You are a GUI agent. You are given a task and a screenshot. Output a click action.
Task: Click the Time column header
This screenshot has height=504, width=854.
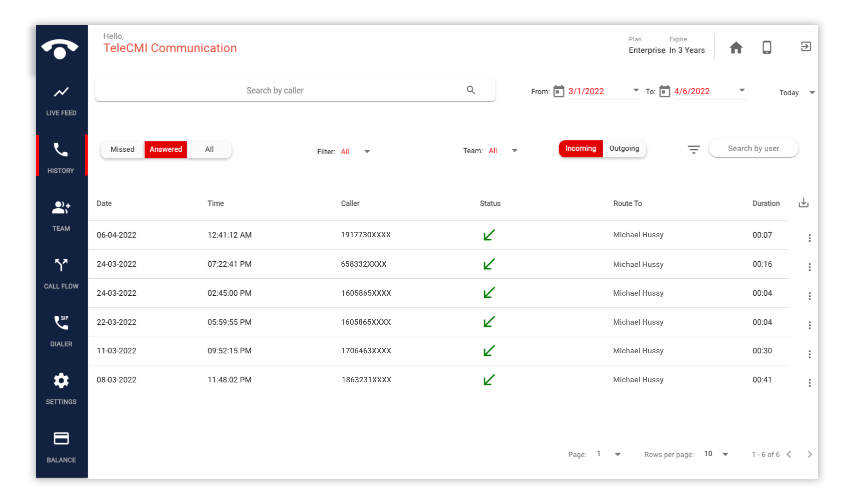point(216,203)
